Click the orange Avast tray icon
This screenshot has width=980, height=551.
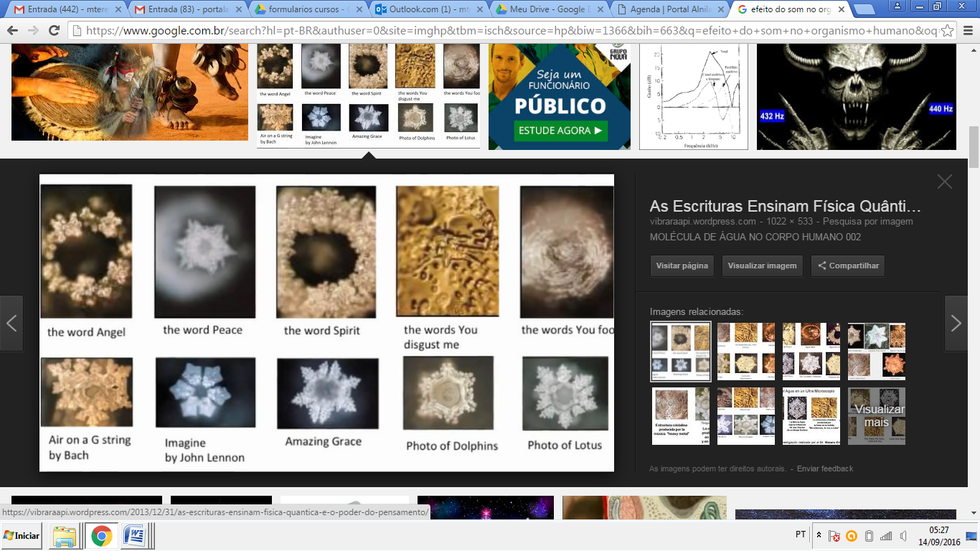coord(852,536)
